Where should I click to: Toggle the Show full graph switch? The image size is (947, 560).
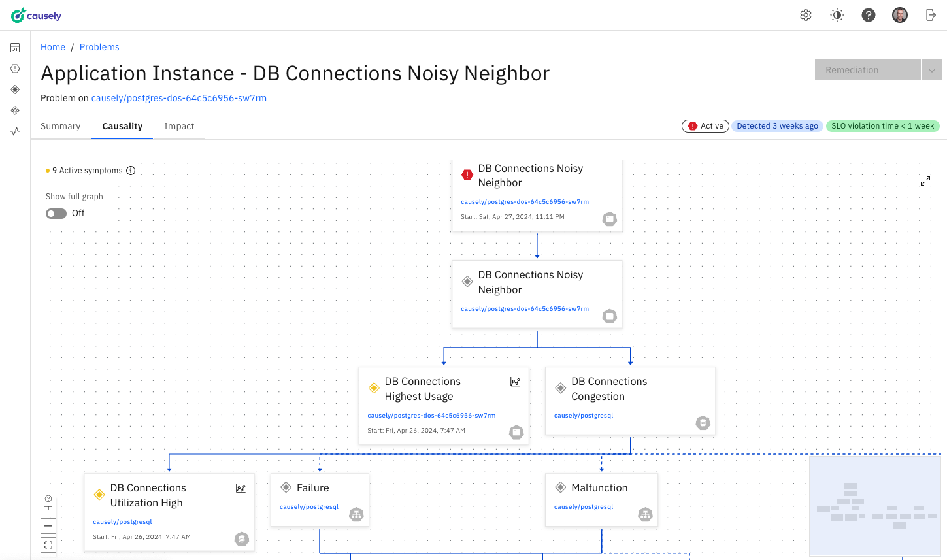[56, 214]
